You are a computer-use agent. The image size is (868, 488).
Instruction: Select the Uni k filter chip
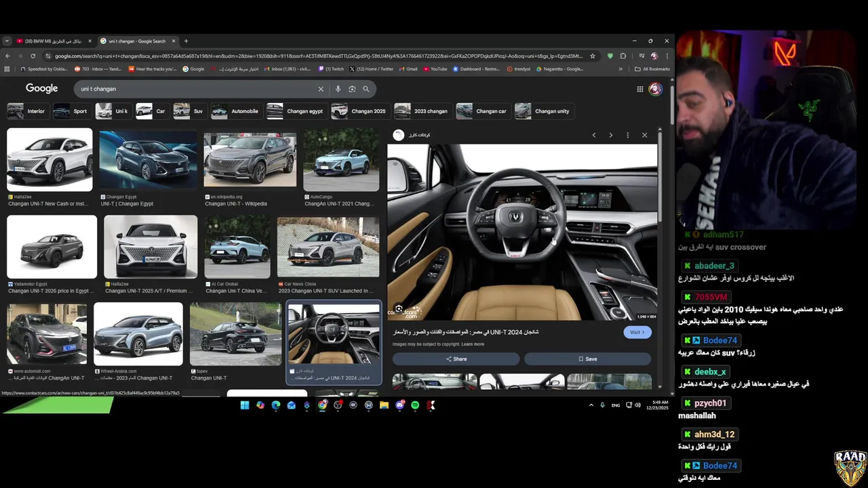(x=113, y=111)
